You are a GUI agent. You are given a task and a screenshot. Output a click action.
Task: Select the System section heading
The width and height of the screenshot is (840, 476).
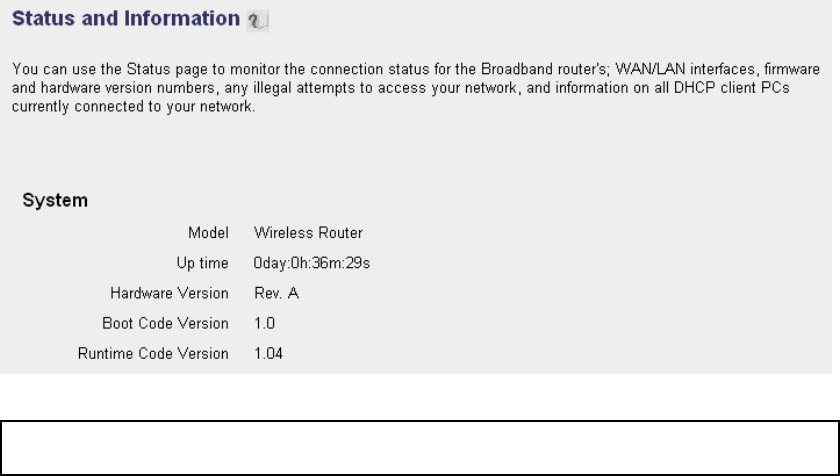click(x=55, y=200)
